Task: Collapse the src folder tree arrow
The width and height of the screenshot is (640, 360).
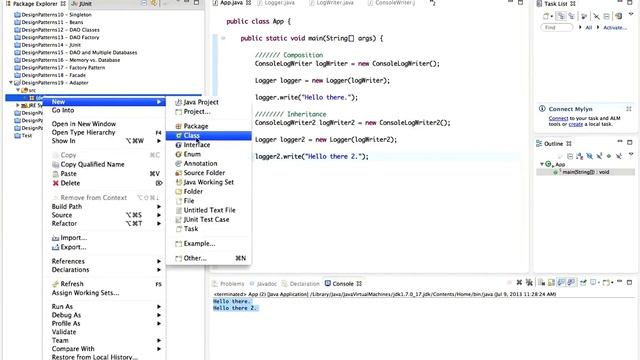Action: point(18,90)
